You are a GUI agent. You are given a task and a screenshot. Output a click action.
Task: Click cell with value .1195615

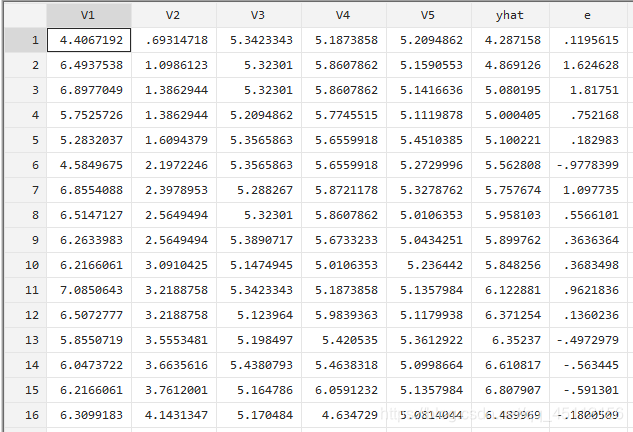(x=588, y=40)
